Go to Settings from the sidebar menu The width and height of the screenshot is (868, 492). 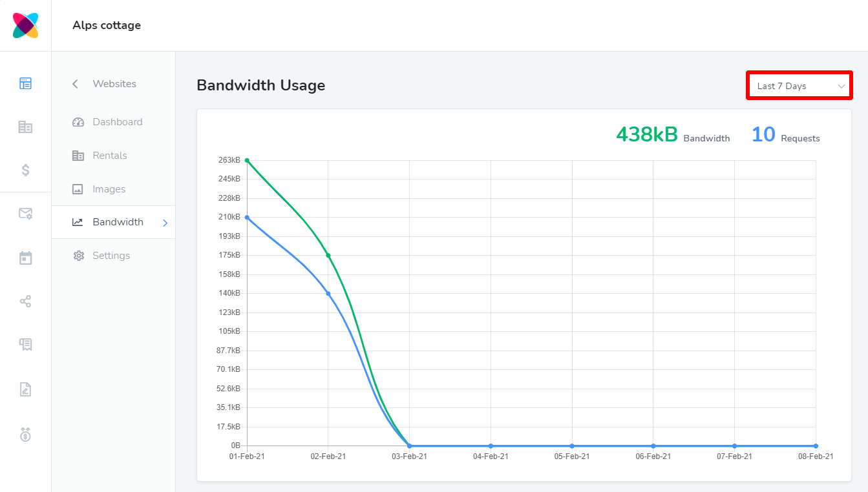pyautogui.click(x=110, y=255)
